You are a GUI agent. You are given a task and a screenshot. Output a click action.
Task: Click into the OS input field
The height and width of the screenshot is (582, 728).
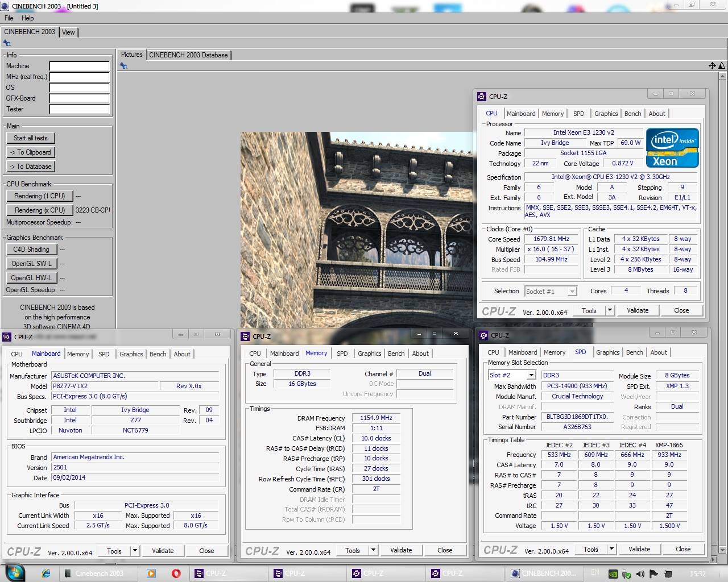tap(79, 88)
